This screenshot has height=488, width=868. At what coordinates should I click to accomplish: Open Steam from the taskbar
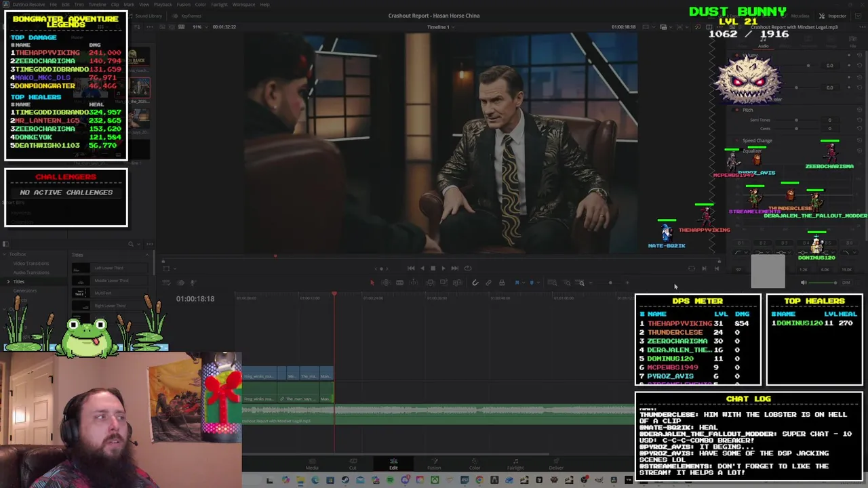345,480
